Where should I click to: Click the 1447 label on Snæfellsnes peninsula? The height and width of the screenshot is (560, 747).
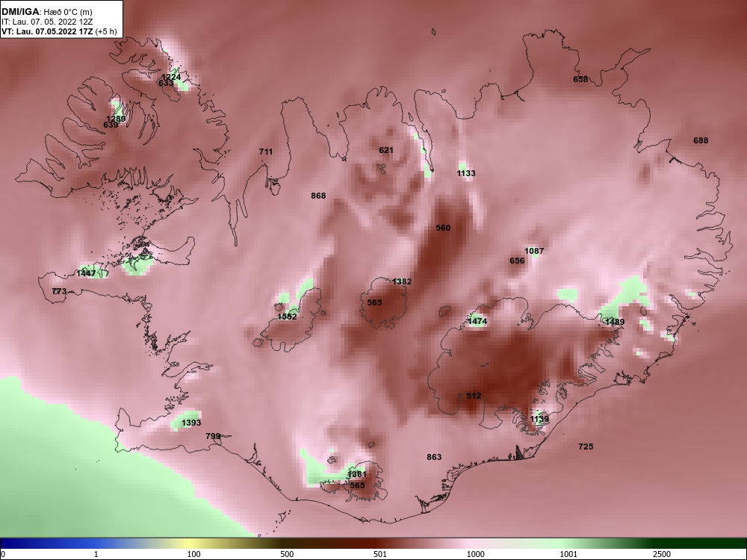point(86,274)
